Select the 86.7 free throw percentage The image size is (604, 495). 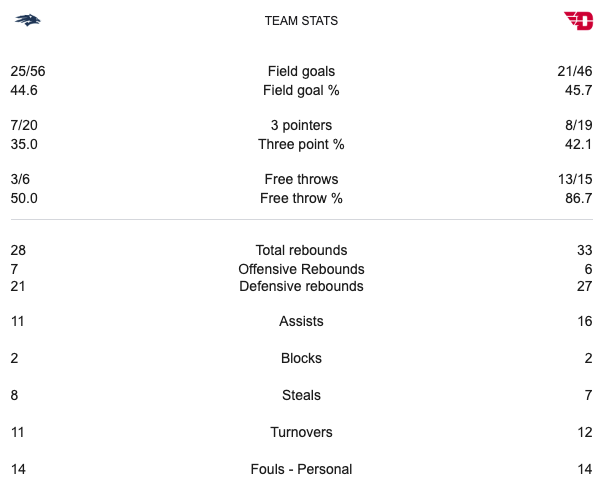(x=578, y=198)
